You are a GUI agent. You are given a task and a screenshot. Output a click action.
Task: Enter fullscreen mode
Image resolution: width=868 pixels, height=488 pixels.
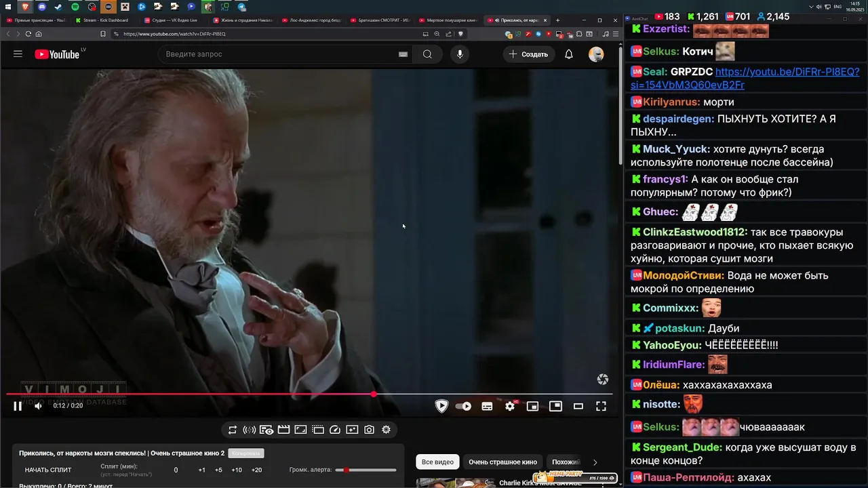601,406
